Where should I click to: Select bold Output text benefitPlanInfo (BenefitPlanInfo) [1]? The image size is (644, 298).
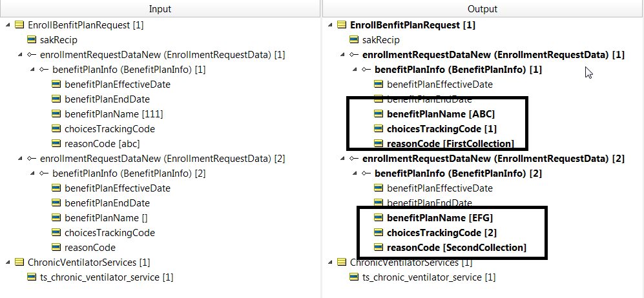pos(459,70)
